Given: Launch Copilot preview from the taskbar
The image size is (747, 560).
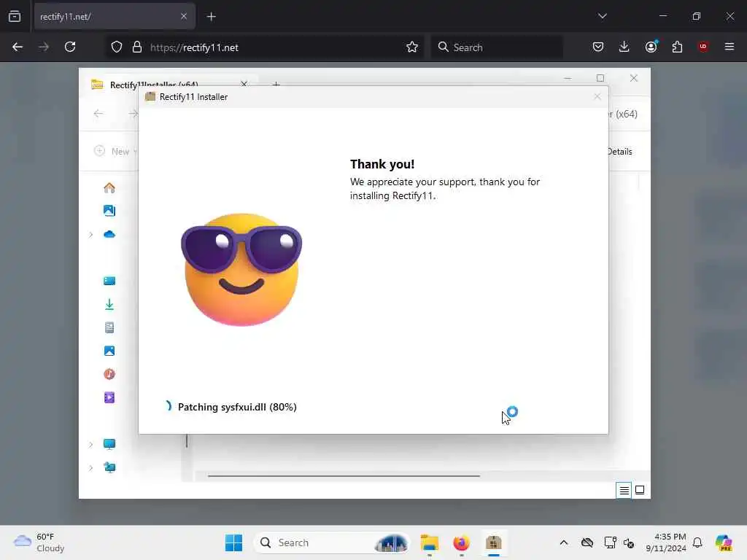Looking at the screenshot, I should pyautogui.click(x=724, y=542).
